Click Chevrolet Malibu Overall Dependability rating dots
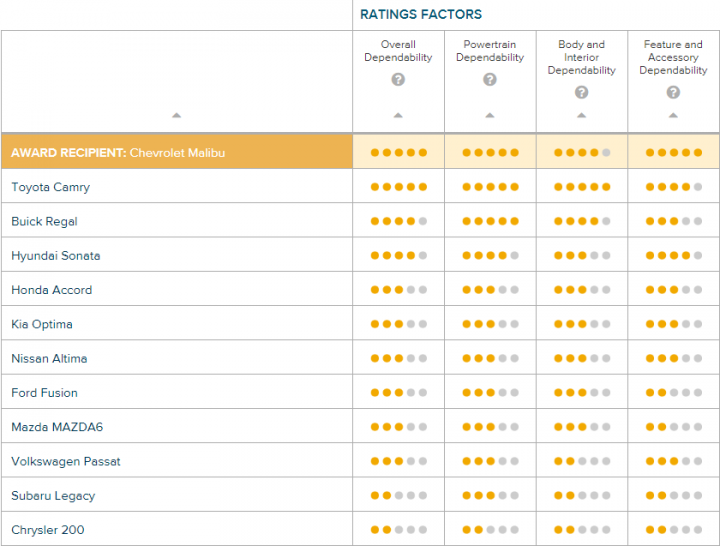The width and height of the screenshot is (720, 546). (x=399, y=152)
